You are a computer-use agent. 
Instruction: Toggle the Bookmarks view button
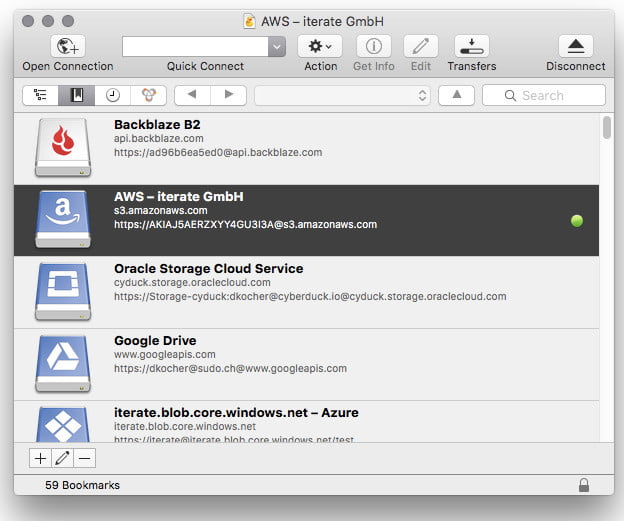77,95
